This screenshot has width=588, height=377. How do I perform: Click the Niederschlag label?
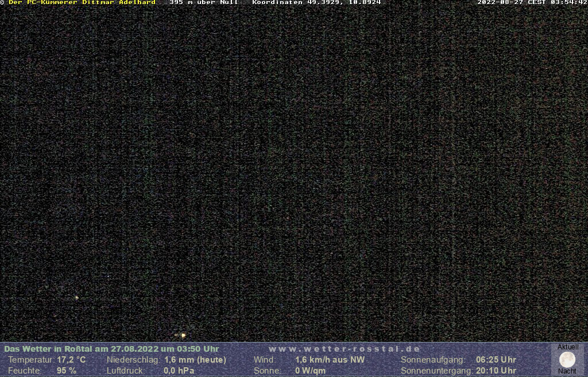[x=133, y=360]
